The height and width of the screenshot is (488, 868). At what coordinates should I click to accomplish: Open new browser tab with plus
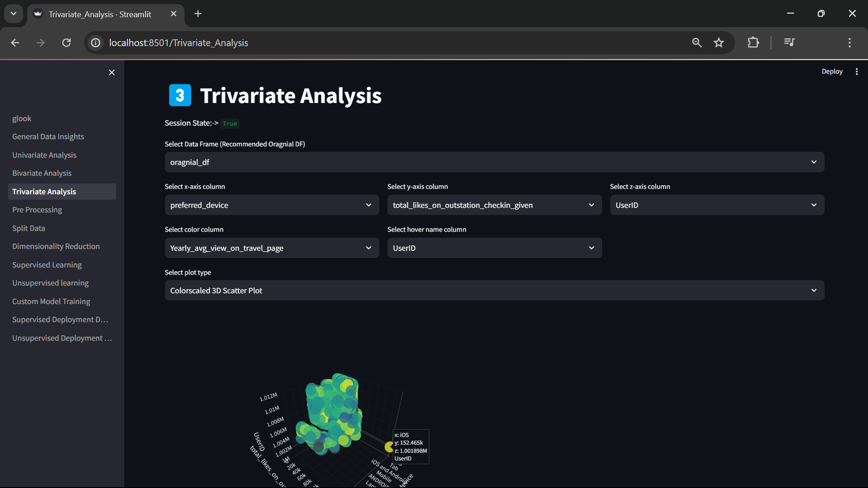[198, 14]
